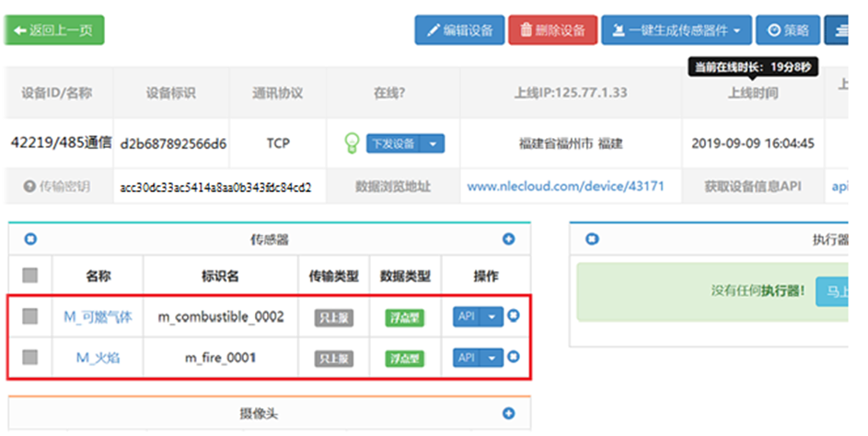Click the 上线时间 column header
The height and width of the screenshot is (436, 868).
point(753,93)
